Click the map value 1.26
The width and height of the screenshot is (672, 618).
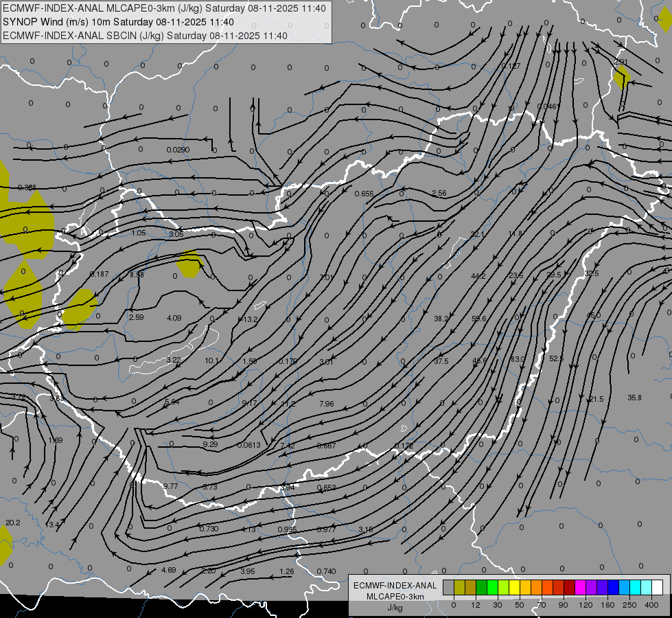tap(287, 571)
